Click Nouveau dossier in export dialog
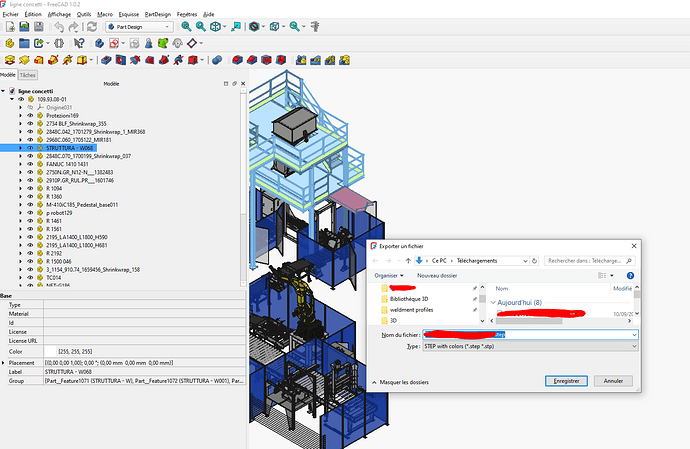The height and width of the screenshot is (449, 690). pyautogui.click(x=437, y=276)
